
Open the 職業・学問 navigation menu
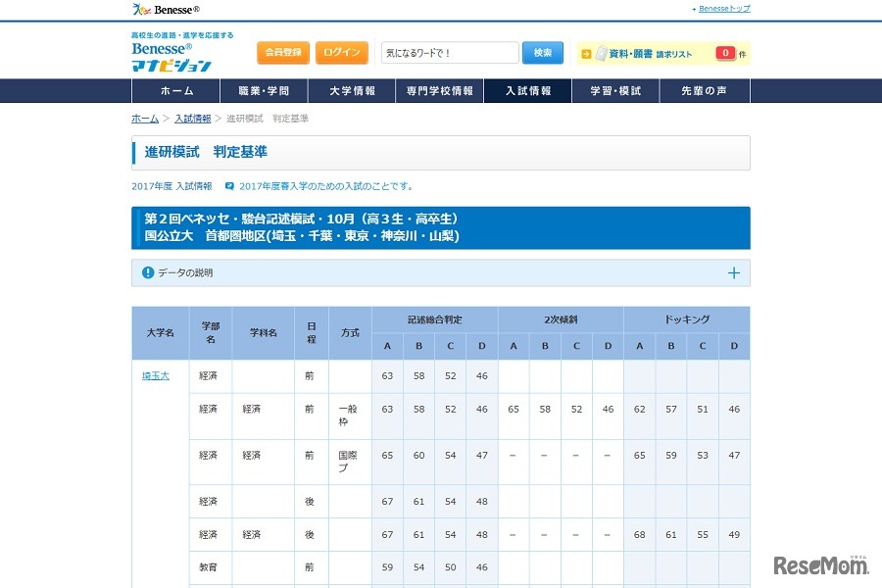pyautogui.click(x=263, y=89)
